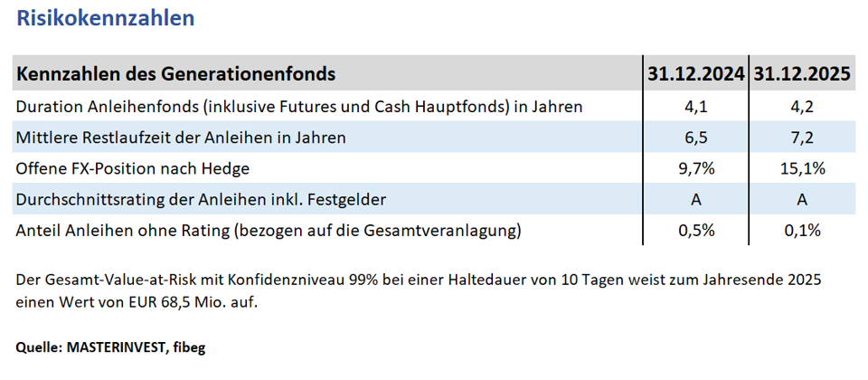Click the rating A under 31.12.2025
This screenshot has height=380, width=868.
(802, 200)
